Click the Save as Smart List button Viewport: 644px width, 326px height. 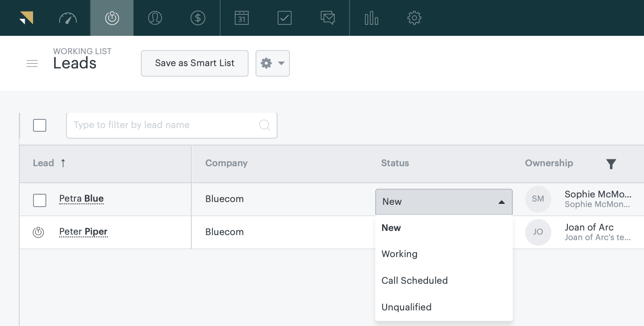[194, 63]
